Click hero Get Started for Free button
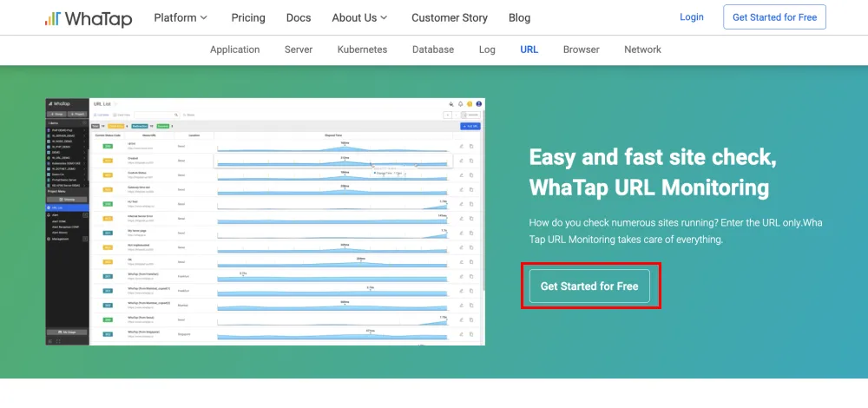The height and width of the screenshot is (408, 868). [589, 286]
